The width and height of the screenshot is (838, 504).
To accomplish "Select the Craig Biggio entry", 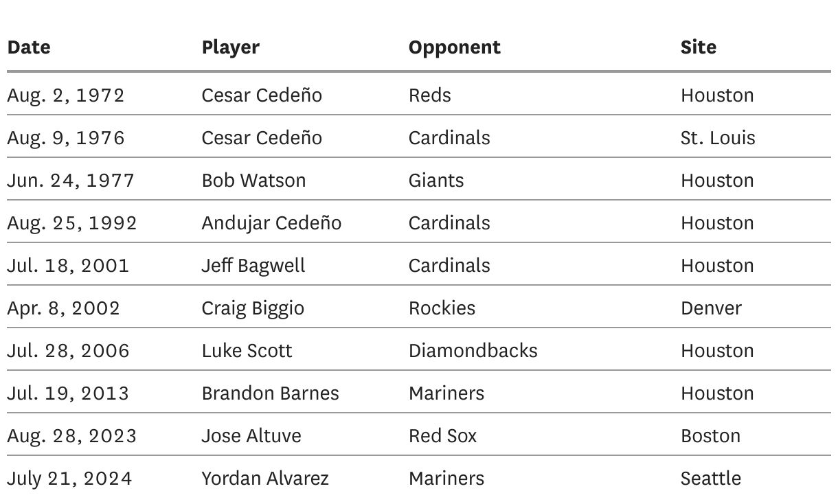I will (x=253, y=308).
